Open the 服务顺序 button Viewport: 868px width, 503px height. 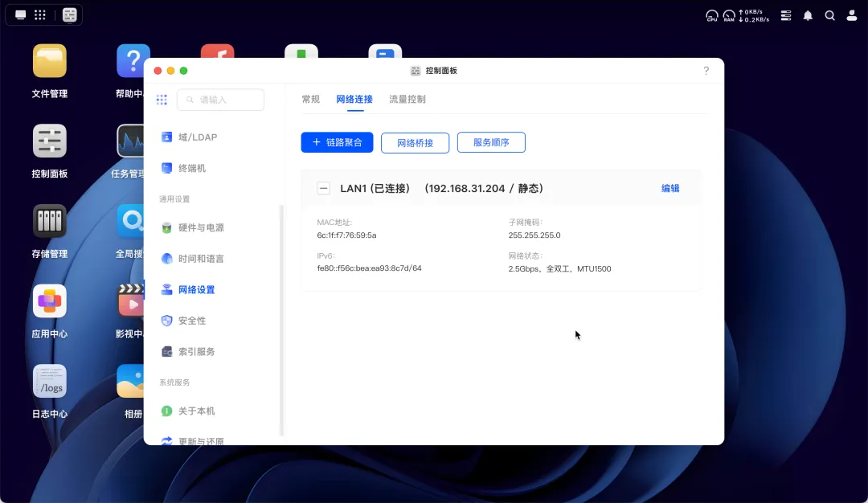[491, 142]
